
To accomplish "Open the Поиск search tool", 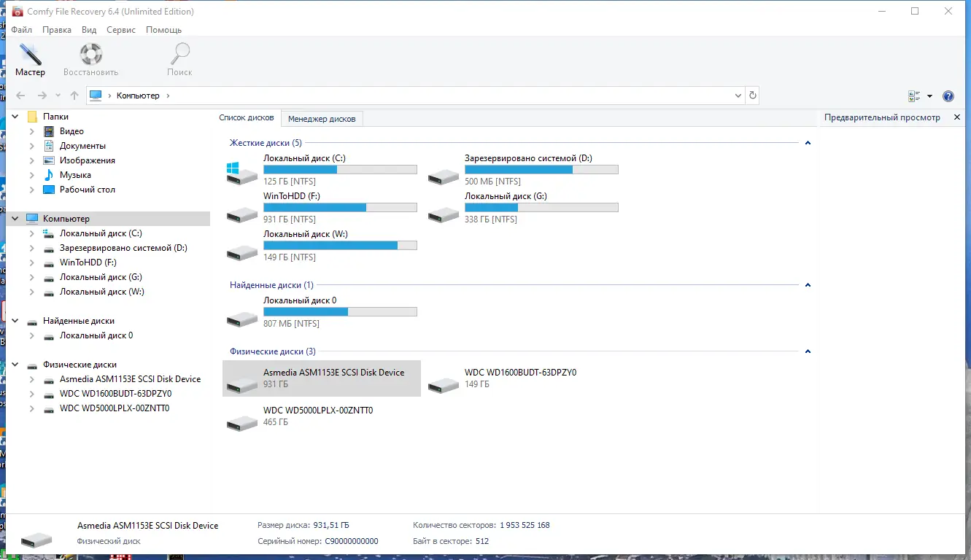I will coord(179,60).
